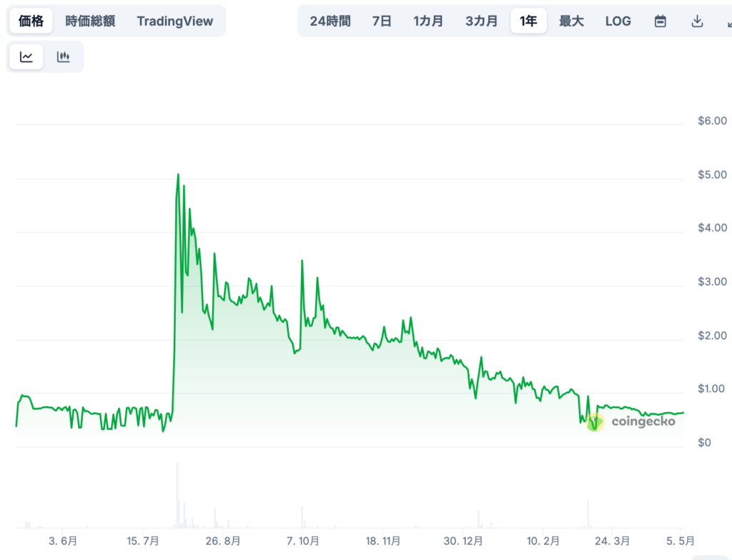732x560 pixels.
Task: Click the $6.00 price axis label
Action: [x=712, y=121]
